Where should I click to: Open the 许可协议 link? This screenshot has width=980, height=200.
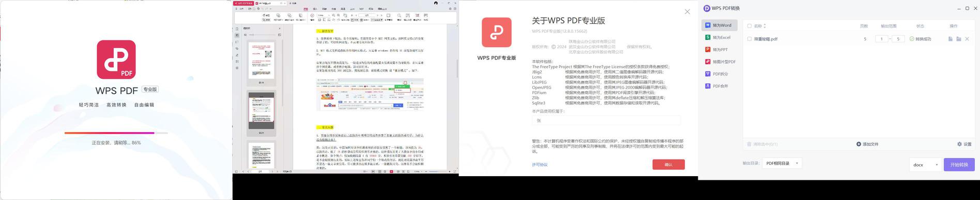pyautogui.click(x=540, y=165)
